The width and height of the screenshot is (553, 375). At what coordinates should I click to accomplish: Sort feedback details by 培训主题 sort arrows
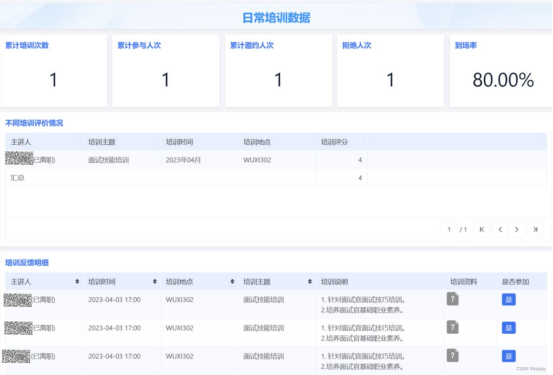point(310,282)
